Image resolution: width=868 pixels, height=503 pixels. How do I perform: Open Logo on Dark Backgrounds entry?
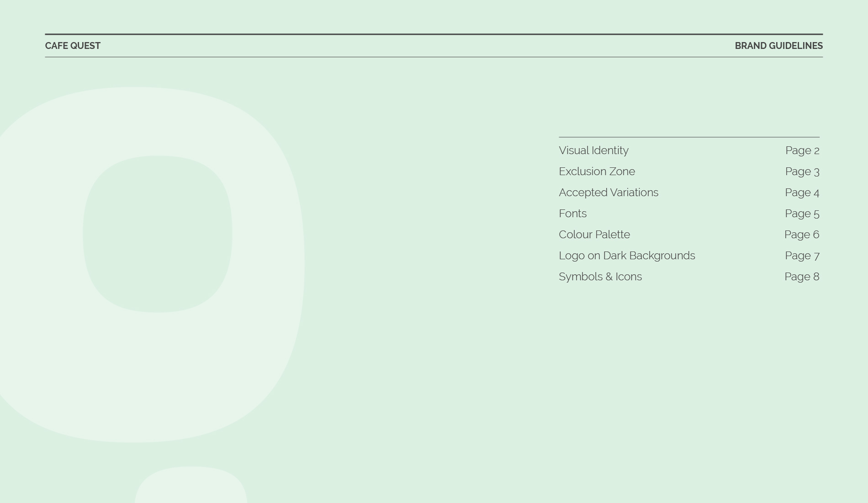(626, 256)
